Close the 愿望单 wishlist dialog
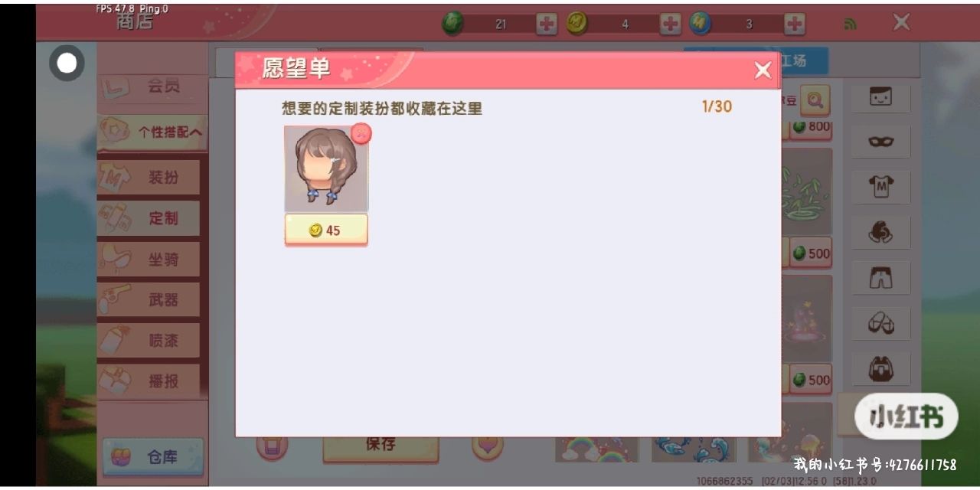 [763, 70]
